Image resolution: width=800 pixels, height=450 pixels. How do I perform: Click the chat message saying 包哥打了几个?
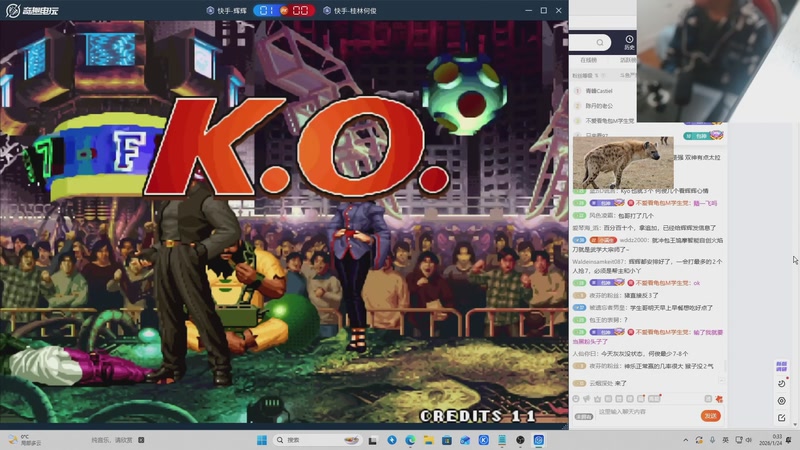click(x=635, y=216)
